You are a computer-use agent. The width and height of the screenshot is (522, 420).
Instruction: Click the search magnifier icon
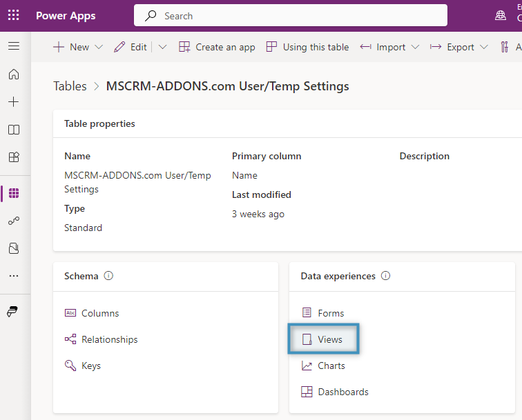tap(151, 15)
